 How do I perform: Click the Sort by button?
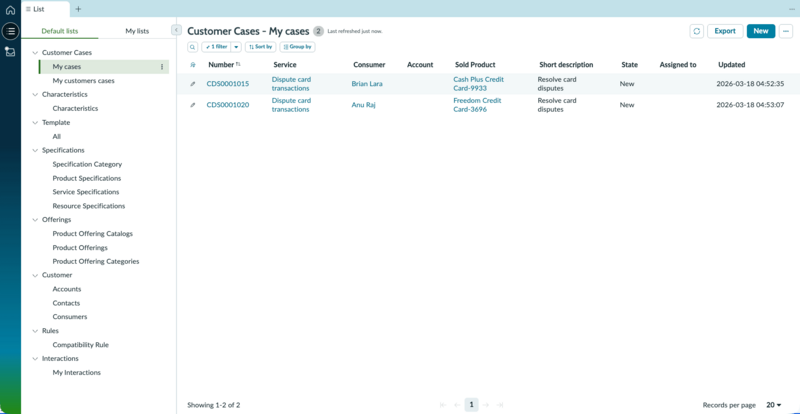point(260,47)
